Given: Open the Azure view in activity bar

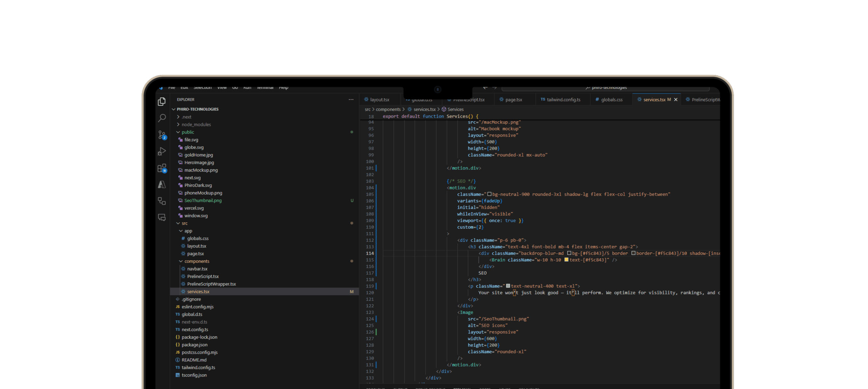Looking at the screenshot, I should click(162, 185).
